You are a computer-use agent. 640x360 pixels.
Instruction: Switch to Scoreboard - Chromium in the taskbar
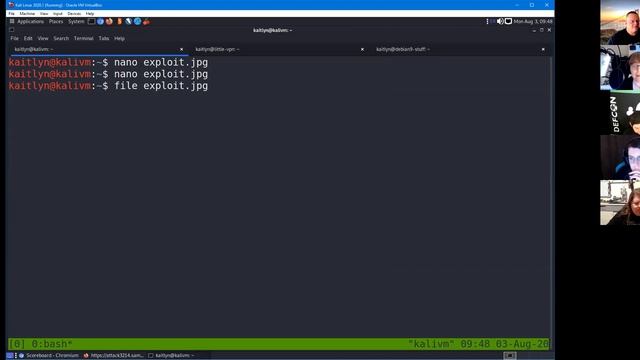click(49, 356)
